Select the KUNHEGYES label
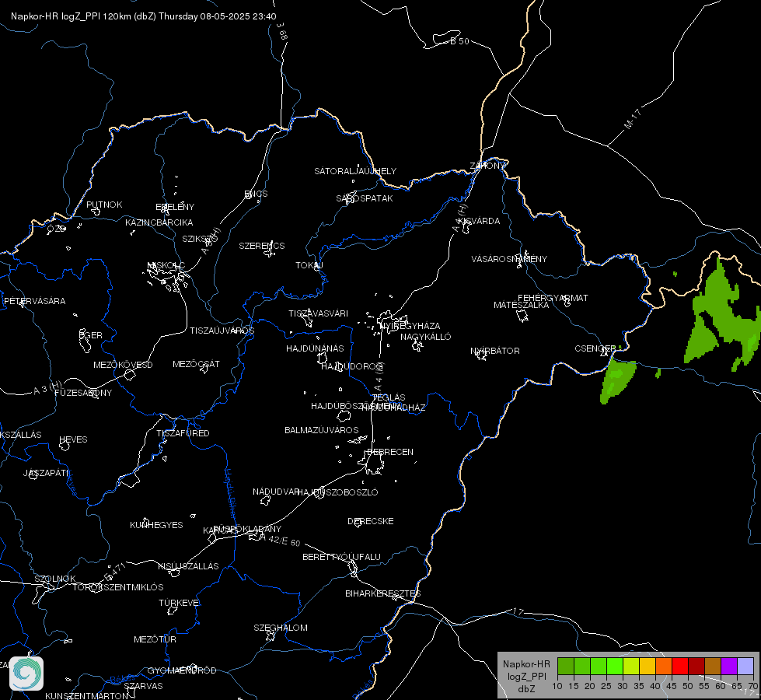The height and width of the screenshot is (700, 761). click(x=156, y=525)
